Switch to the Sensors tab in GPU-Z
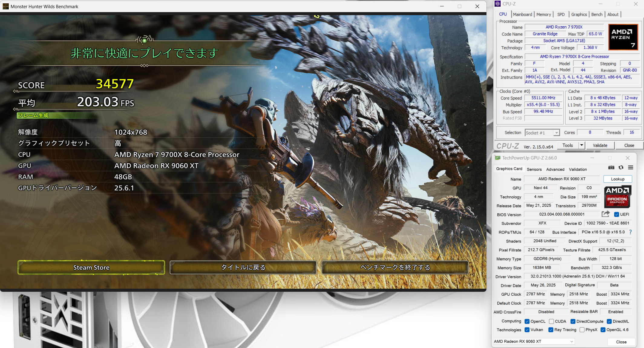 click(x=534, y=169)
